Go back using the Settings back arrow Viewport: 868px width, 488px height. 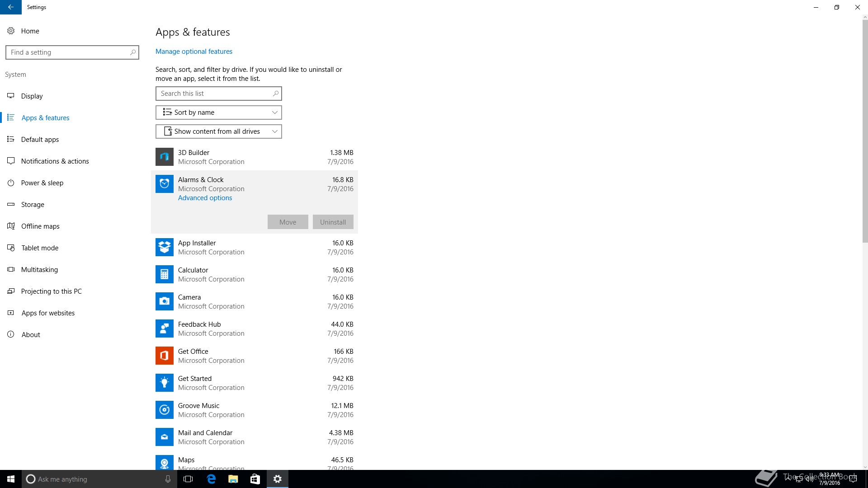[x=11, y=7]
